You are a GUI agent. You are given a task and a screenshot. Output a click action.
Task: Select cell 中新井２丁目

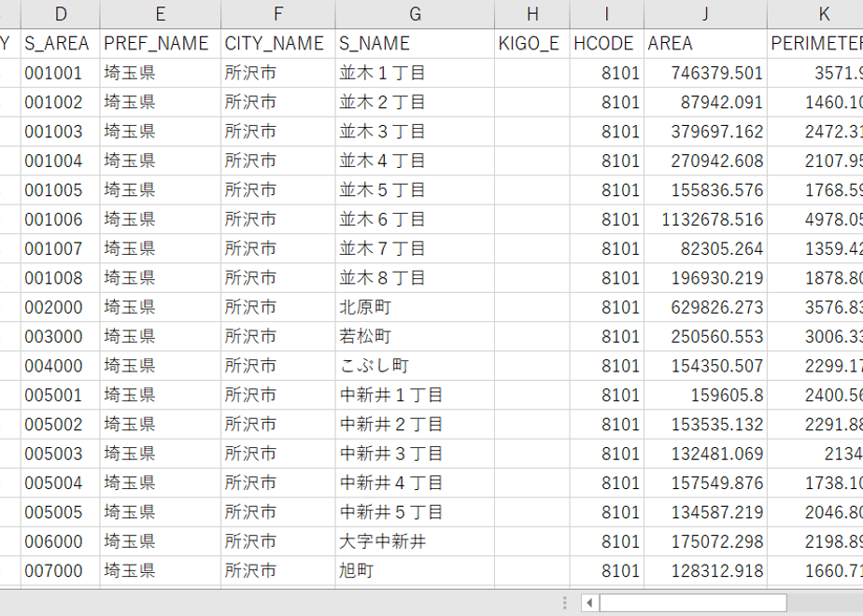click(415, 424)
